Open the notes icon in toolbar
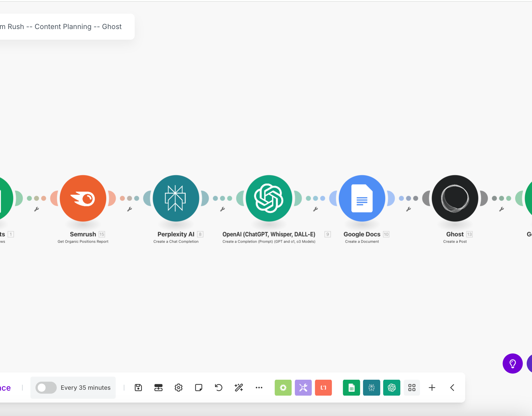532x416 pixels. click(x=199, y=388)
